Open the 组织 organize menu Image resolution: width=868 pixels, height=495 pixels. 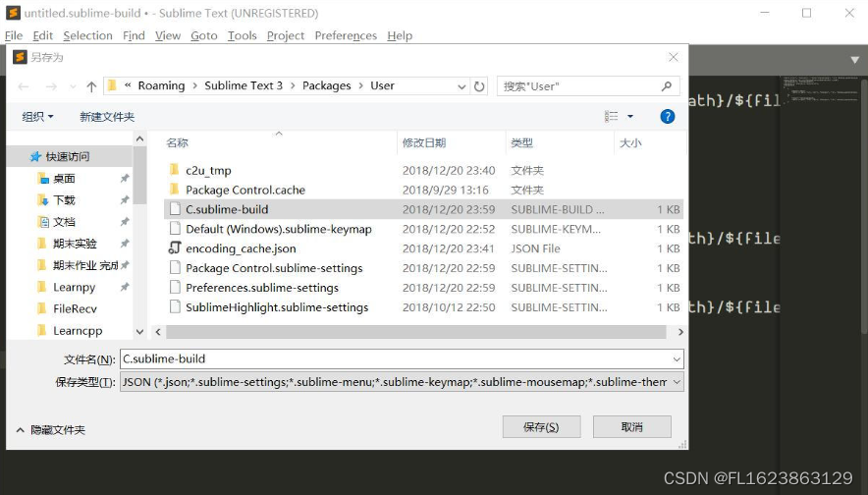[37, 117]
